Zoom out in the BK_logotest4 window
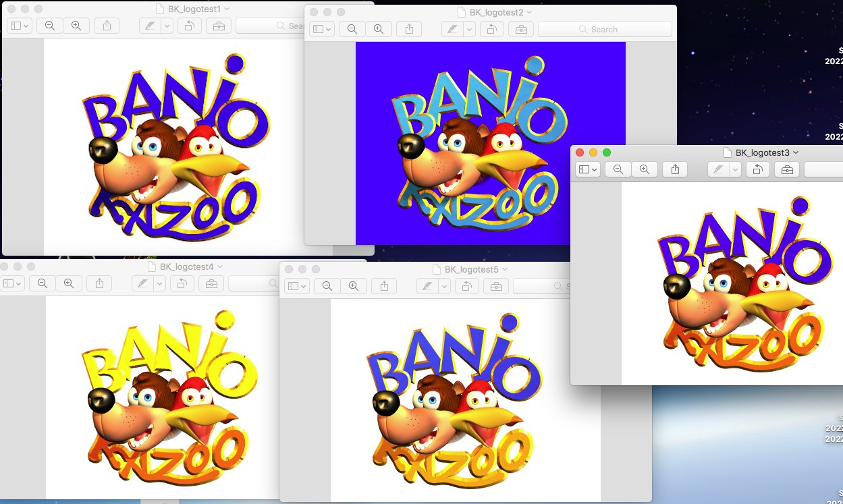 coord(43,283)
